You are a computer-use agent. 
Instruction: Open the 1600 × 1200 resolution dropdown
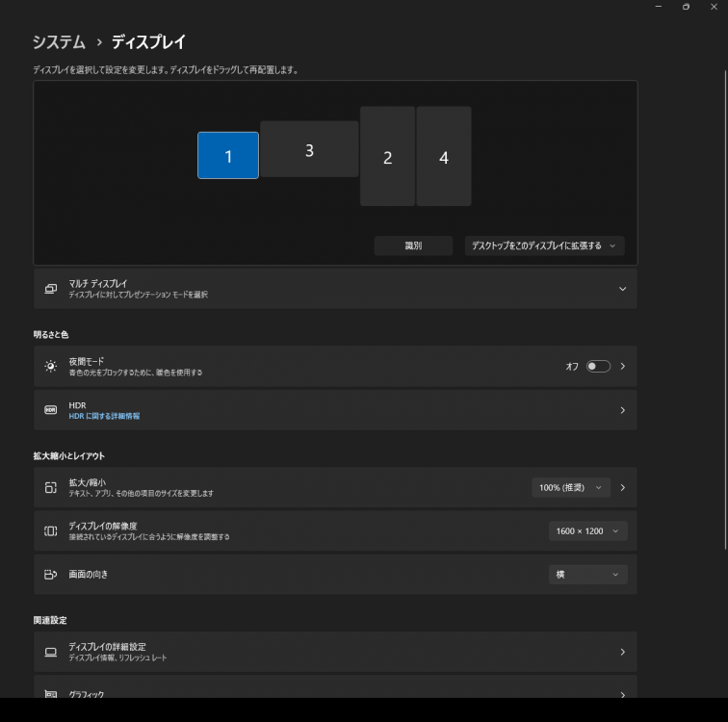pos(587,531)
